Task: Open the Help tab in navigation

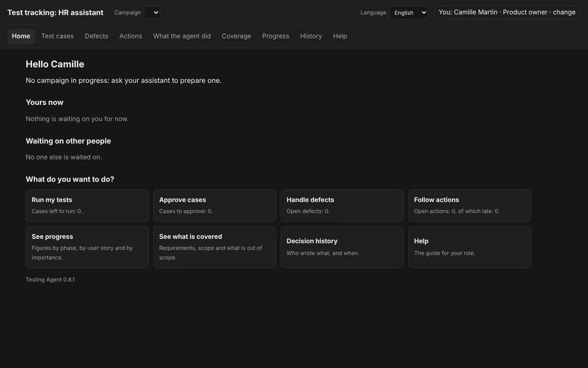Action: coord(340,36)
